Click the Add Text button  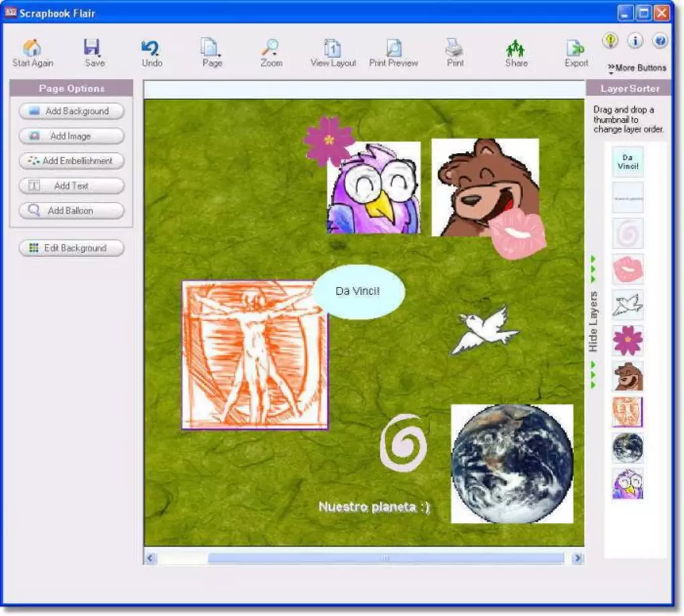pos(72,186)
